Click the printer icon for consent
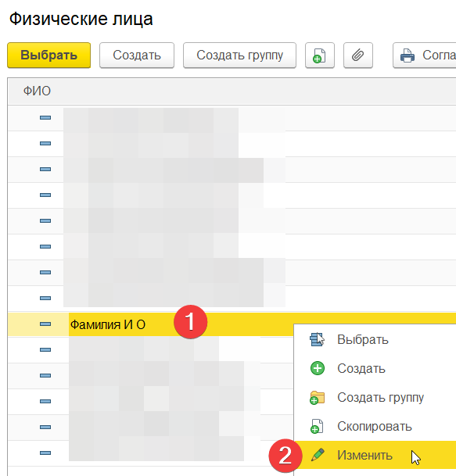The width and height of the screenshot is (456, 476). click(407, 55)
